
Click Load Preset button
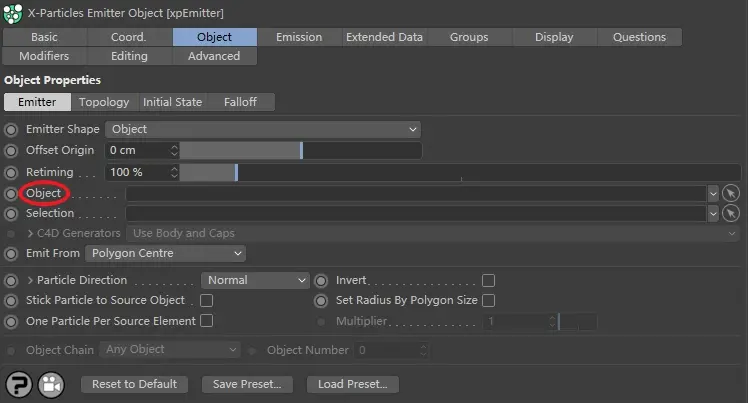point(353,384)
